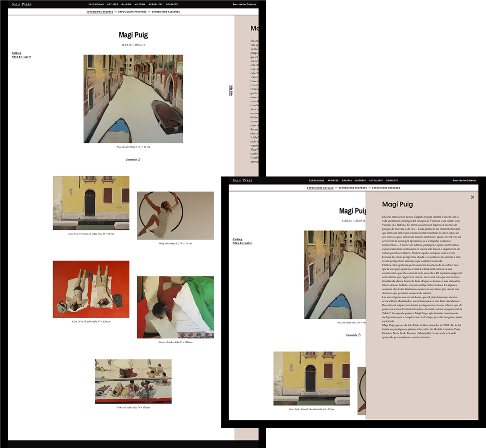This screenshot has width=486, height=448.
Task: Open Galeria menu in left window
Action: tap(126, 5)
